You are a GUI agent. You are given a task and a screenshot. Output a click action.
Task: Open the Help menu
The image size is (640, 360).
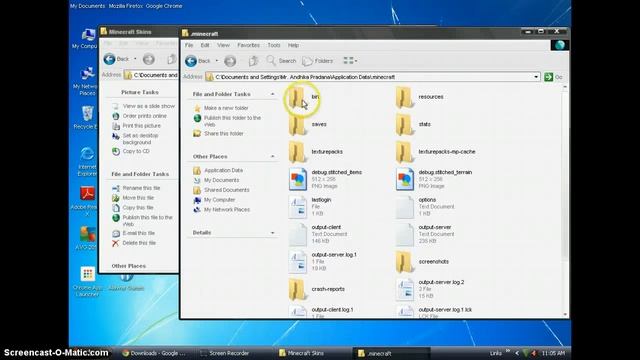point(293,45)
